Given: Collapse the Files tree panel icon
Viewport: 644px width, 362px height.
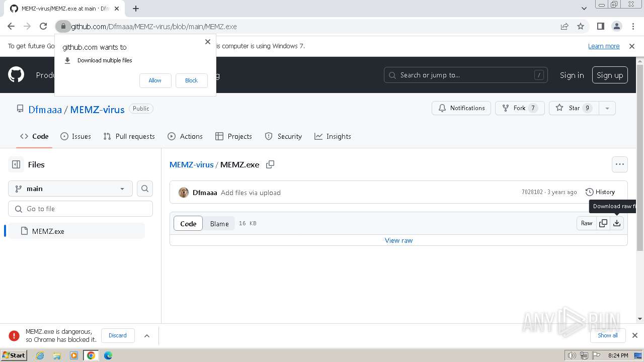Looking at the screenshot, I should tap(16, 164).
